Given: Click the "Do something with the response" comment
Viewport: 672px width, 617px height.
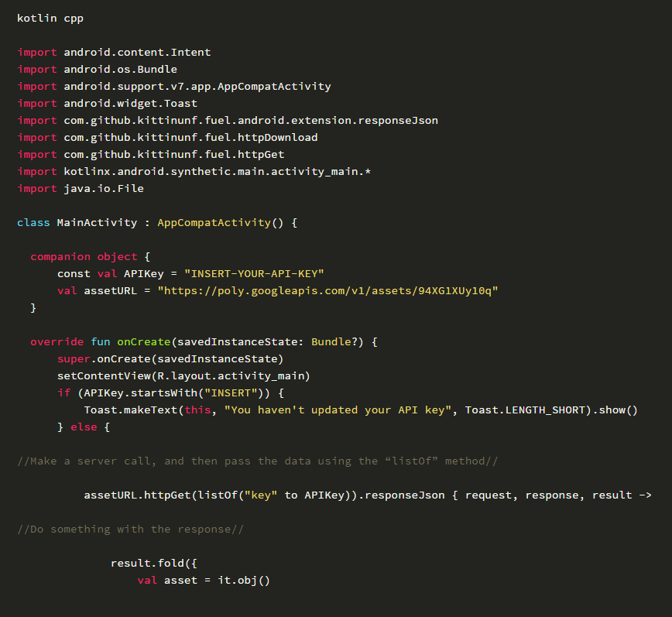Looking at the screenshot, I should (x=131, y=529).
